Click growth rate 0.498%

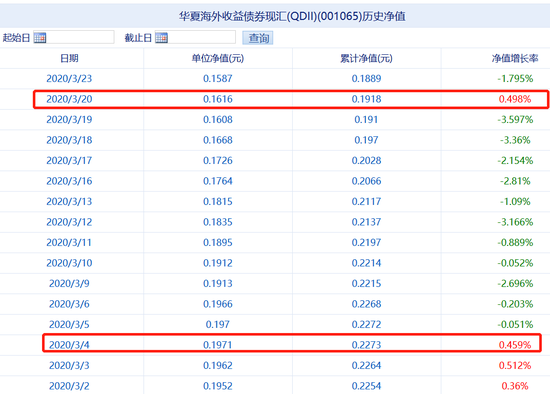tap(515, 99)
